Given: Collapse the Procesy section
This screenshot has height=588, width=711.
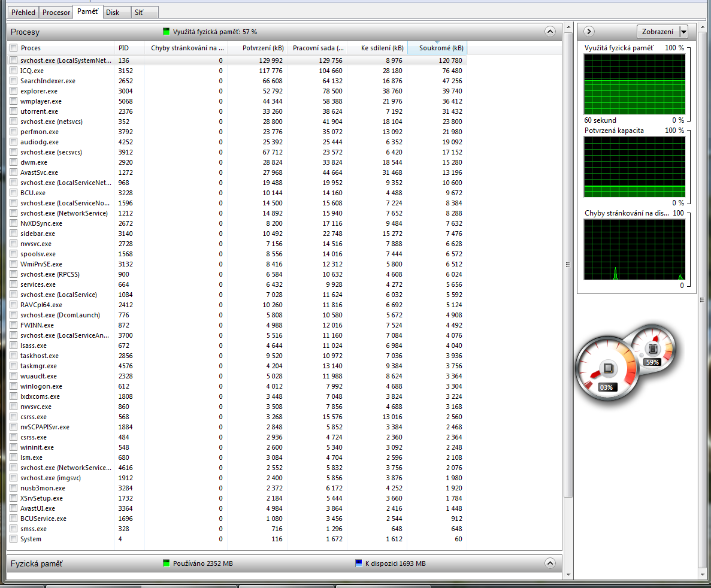Looking at the screenshot, I should (549, 32).
